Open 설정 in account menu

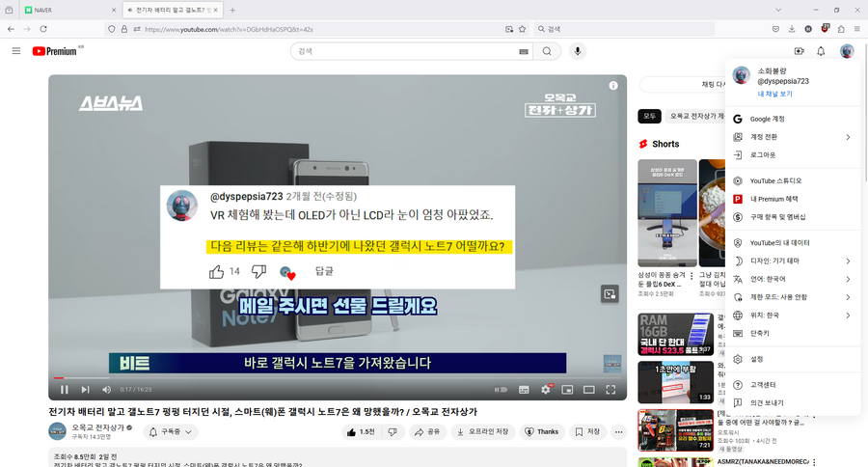(x=792, y=359)
